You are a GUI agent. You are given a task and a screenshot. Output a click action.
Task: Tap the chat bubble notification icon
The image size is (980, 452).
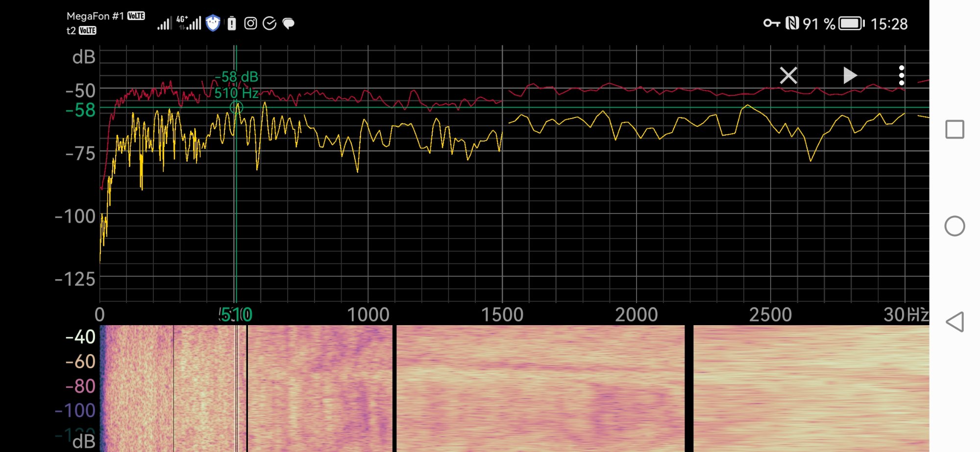pos(289,24)
